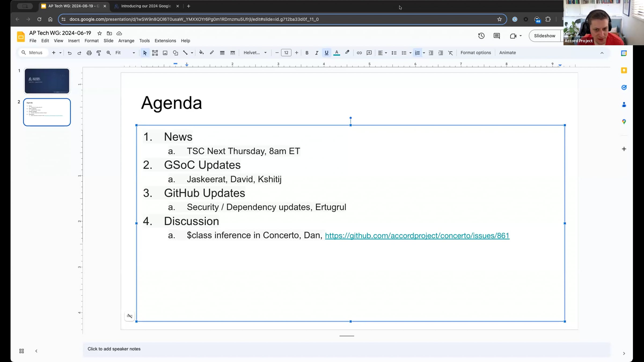Click the clear formatting icon
The height and width of the screenshot is (362, 644).
point(451,53)
